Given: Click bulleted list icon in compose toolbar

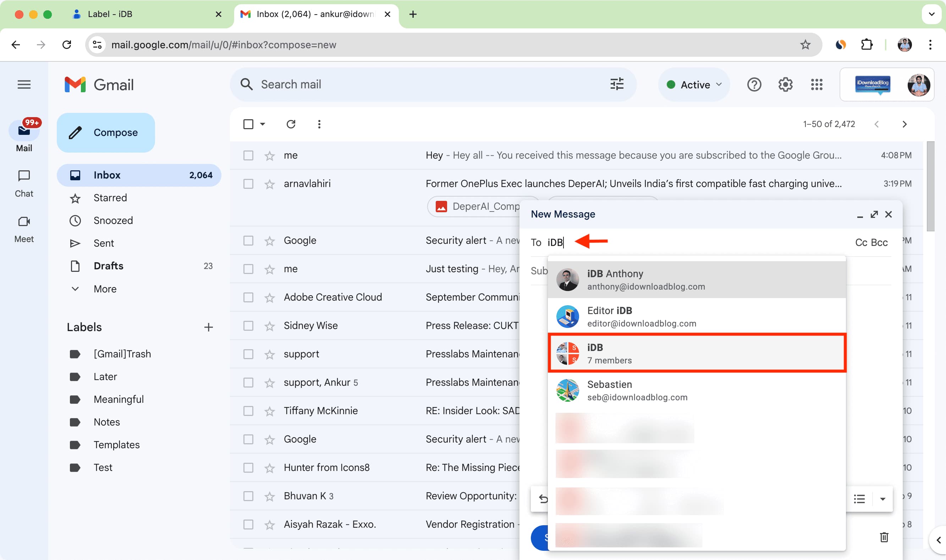Looking at the screenshot, I should coord(859,499).
